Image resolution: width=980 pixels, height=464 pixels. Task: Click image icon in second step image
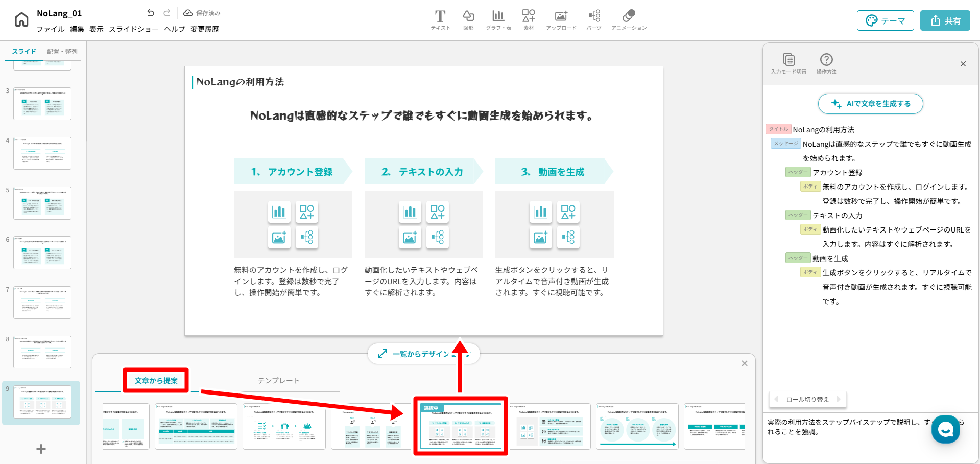[410, 237]
